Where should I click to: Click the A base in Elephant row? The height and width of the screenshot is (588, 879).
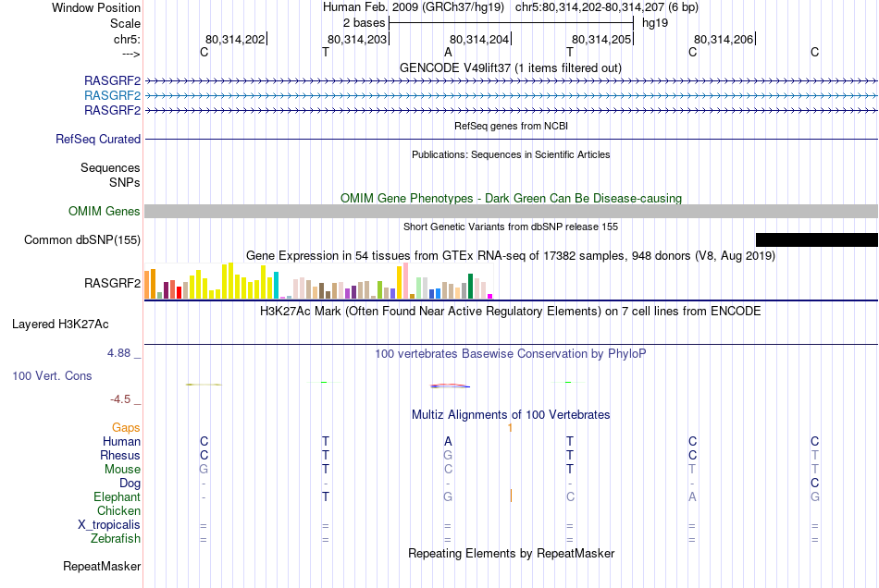[x=692, y=496]
